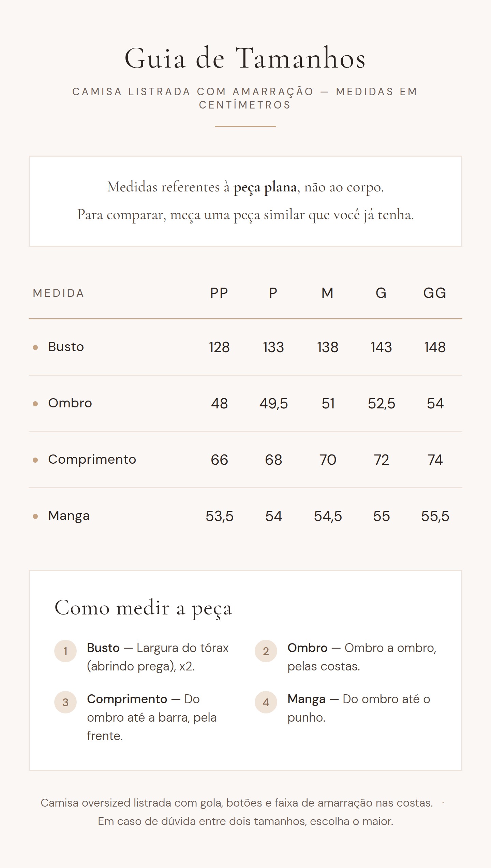Click the Comprimento row label in table
Viewport: 491px width, 868px height.
[x=92, y=460]
